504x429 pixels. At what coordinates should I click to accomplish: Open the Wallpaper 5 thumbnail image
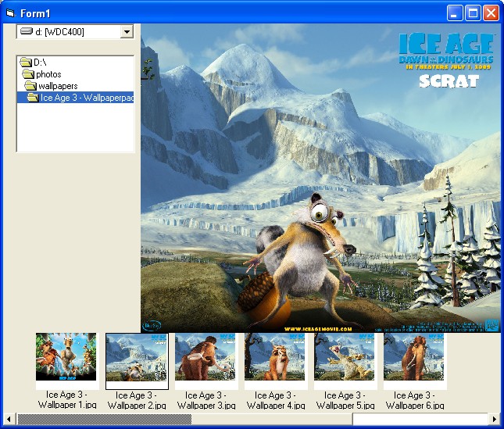click(345, 358)
